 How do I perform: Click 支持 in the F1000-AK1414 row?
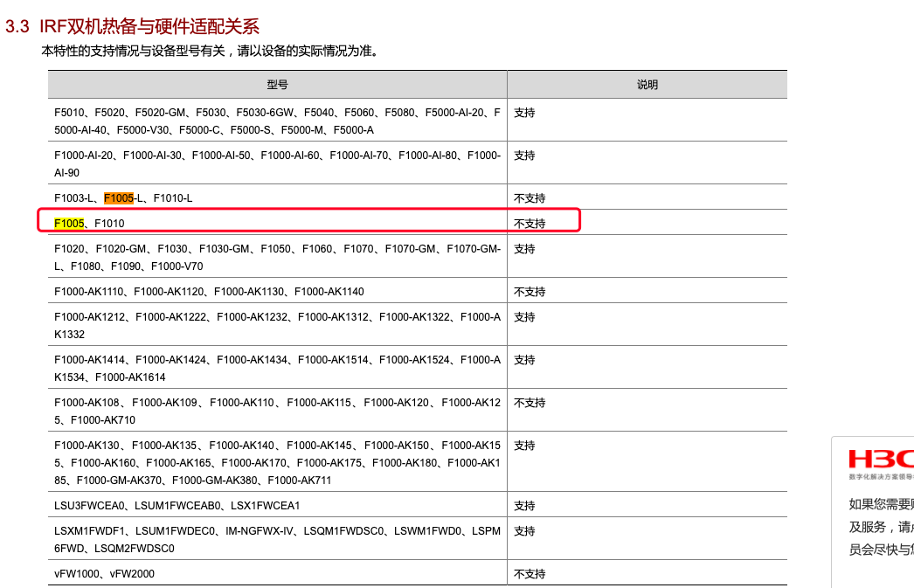point(524,360)
